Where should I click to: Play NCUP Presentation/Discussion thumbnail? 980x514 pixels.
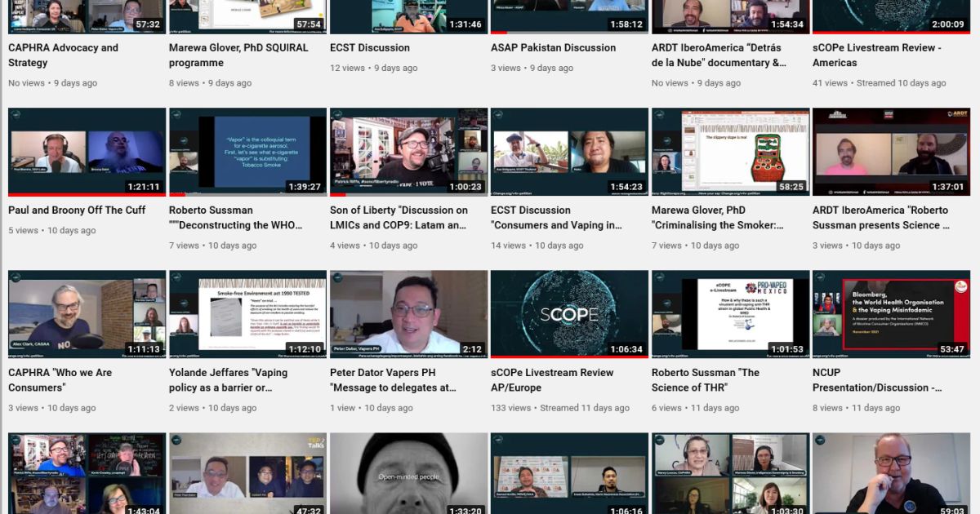point(891,315)
